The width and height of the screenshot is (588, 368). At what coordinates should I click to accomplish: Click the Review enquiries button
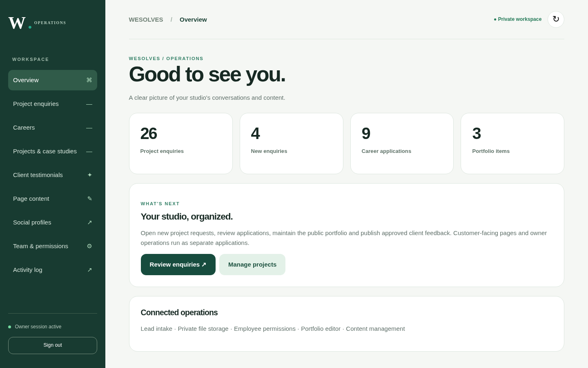point(178,265)
